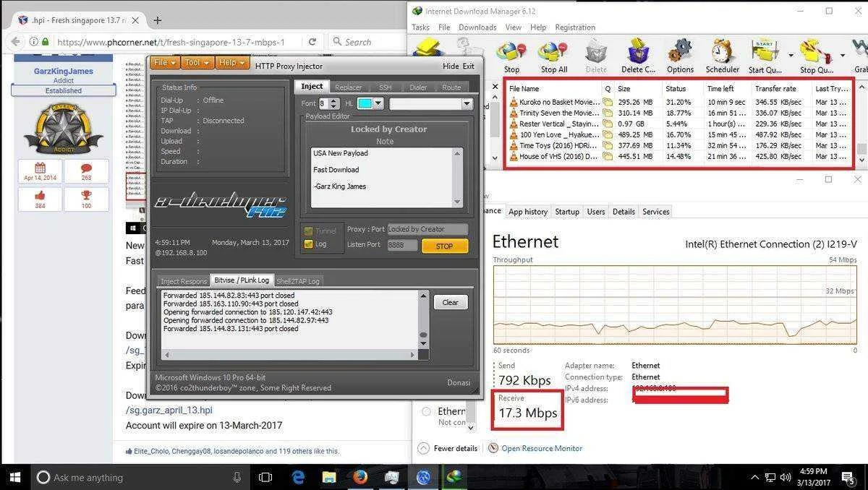
Task: Click queue folder icon in Trinity Seven row
Action: tap(608, 113)
